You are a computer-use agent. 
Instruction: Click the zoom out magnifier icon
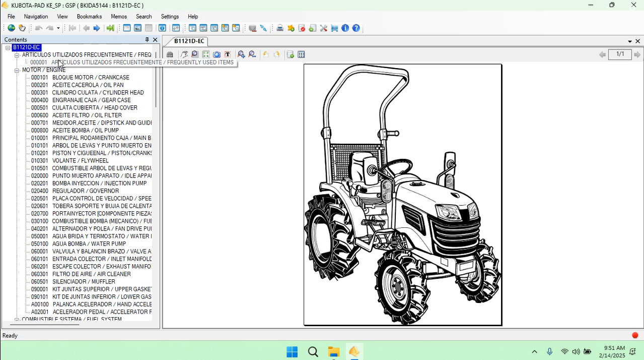pos(252,54)
